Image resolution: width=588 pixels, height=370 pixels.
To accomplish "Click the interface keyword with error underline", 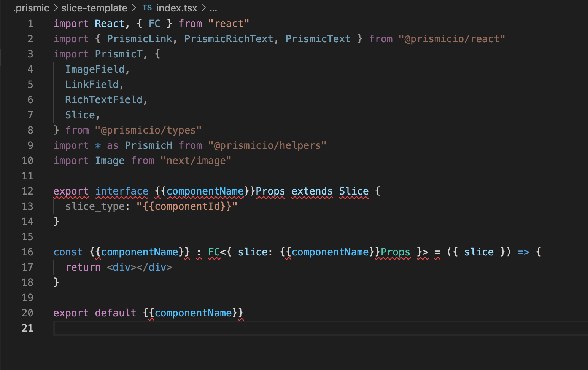I will [x=122, y=191].
